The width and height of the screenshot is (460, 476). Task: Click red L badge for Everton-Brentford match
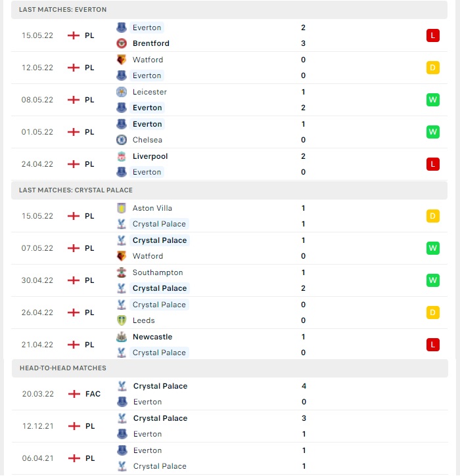tap(432, 35)
